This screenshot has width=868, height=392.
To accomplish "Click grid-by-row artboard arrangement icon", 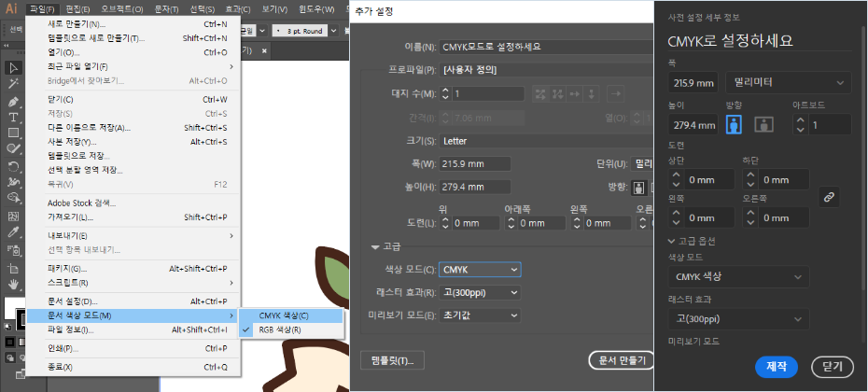I will (x=539, y=94).
